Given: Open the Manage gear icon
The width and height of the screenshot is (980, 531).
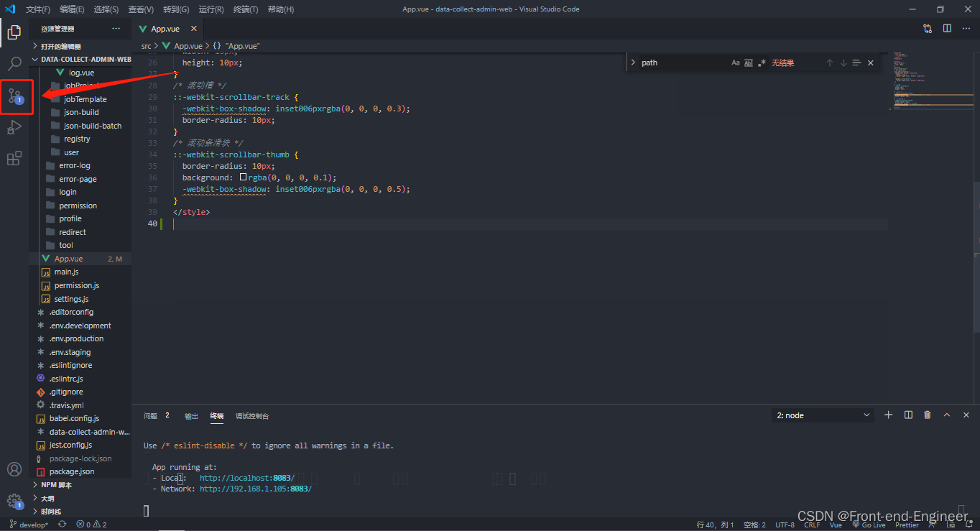Looking at the screenshot, I should [x=14, y=501].
